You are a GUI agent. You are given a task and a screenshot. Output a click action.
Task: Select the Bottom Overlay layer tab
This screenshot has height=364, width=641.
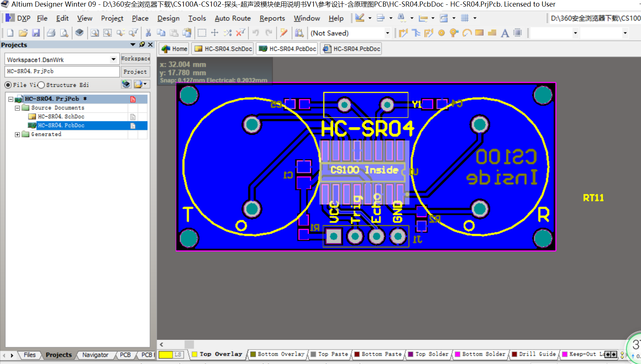coord(277,354)
